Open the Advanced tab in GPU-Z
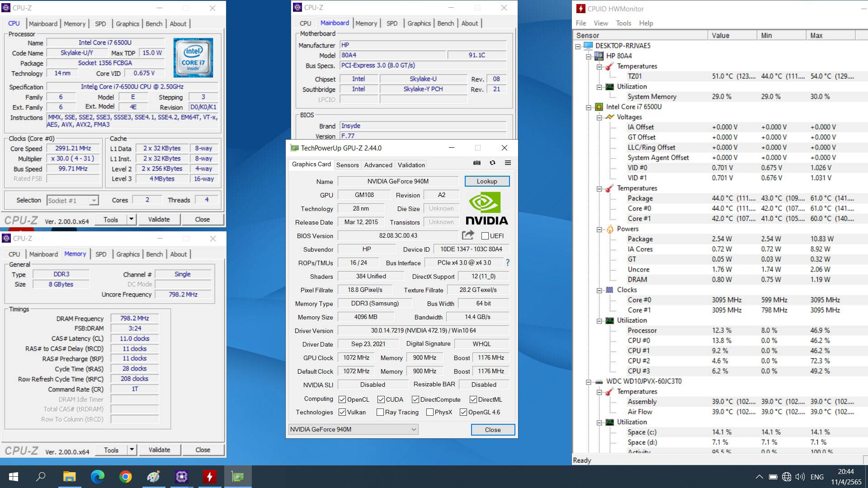 pyautogui.click(x=378, y=165)
